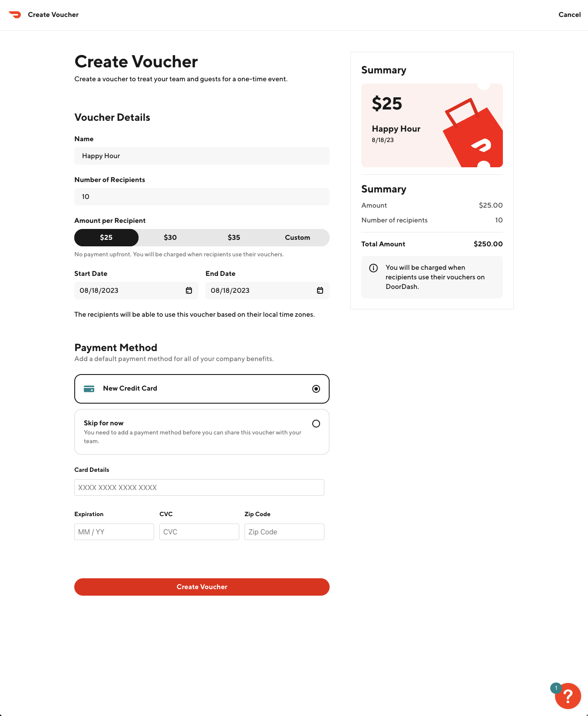Pick the $35 amount per recipient

(234, 237)
